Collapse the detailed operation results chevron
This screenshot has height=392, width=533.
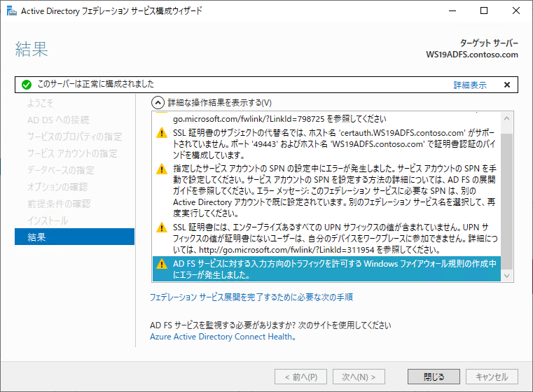[x=158, y=103]
